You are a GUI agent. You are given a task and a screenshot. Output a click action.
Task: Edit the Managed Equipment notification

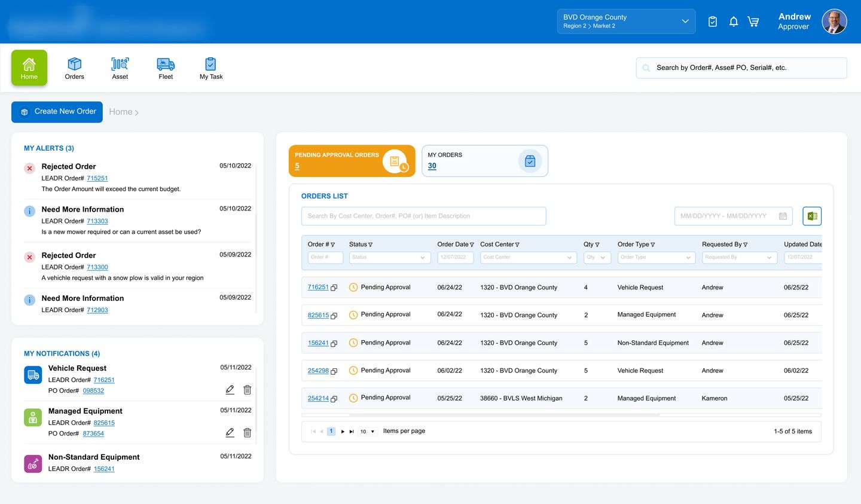tap(230, 432)
